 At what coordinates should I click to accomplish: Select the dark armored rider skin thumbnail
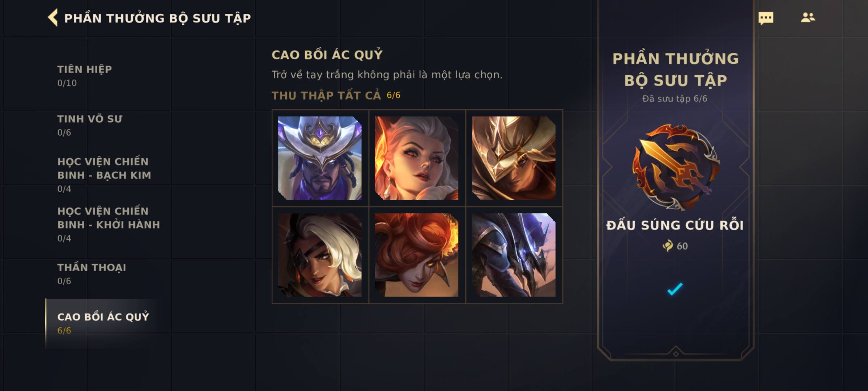pos(514,255)
